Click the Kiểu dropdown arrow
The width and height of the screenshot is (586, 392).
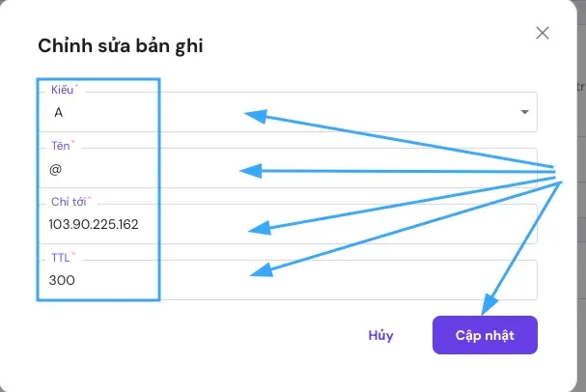point(525,112)
